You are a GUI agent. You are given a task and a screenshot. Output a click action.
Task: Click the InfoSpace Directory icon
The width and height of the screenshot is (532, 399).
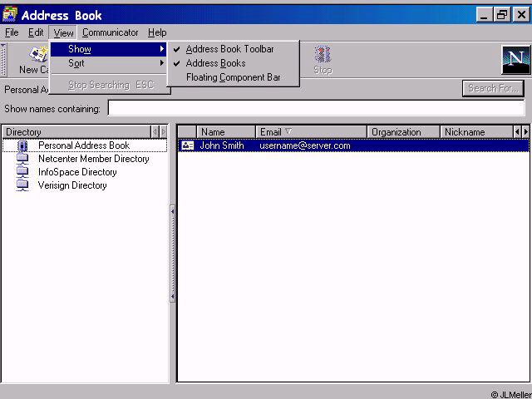coord(22,172)
